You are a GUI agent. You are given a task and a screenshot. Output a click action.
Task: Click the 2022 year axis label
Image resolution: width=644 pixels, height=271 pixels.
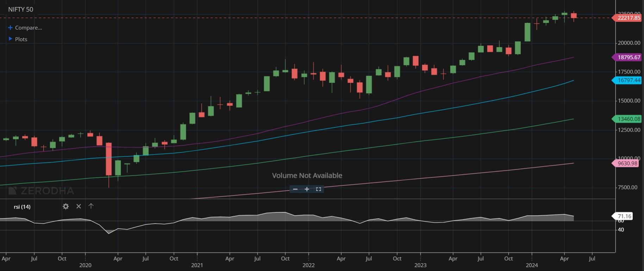click(x=308, y=265)
